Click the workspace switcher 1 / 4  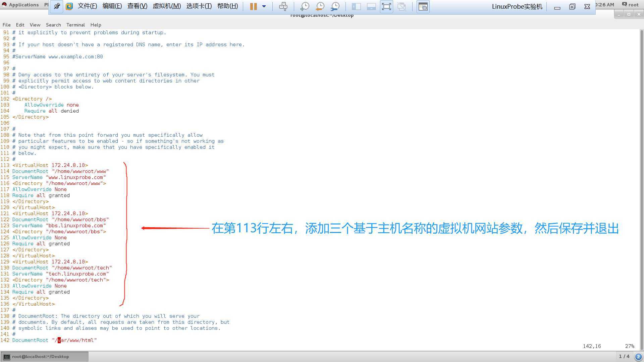click(x=624, y=356)
